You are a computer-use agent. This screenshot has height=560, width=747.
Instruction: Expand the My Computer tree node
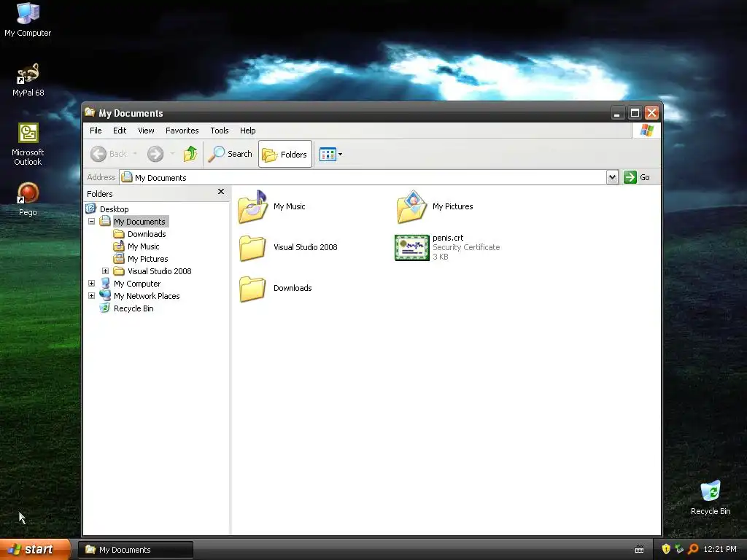coord(91,284)
